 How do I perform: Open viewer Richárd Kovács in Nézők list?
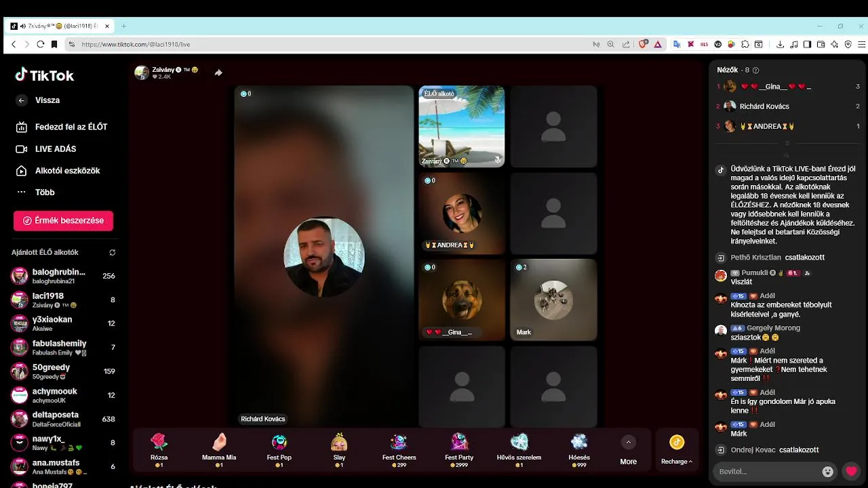coord(788,106)
